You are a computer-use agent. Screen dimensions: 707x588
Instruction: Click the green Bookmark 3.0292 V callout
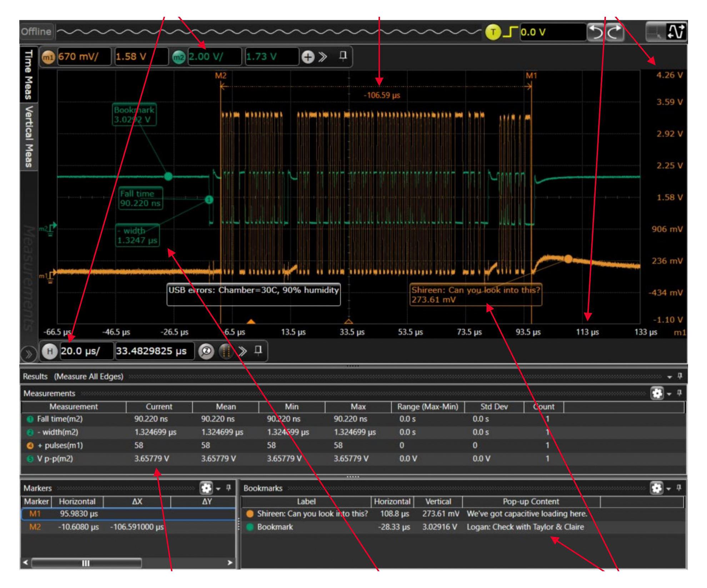[134, 115]
